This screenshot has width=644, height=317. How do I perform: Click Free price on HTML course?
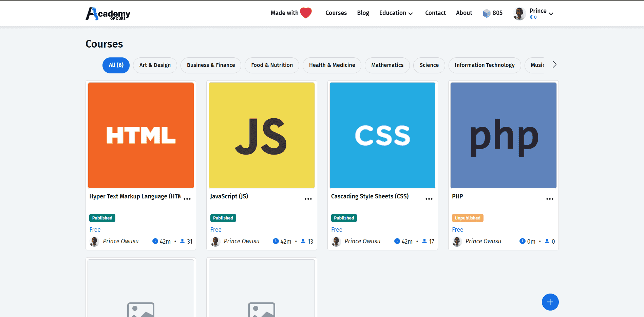[95, 230]
